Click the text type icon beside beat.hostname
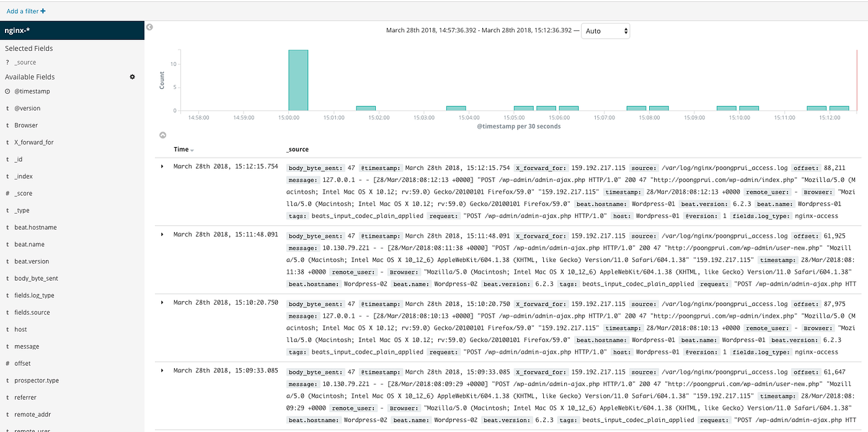The width and height of the screenshot is (868, 432). (6, 227)
